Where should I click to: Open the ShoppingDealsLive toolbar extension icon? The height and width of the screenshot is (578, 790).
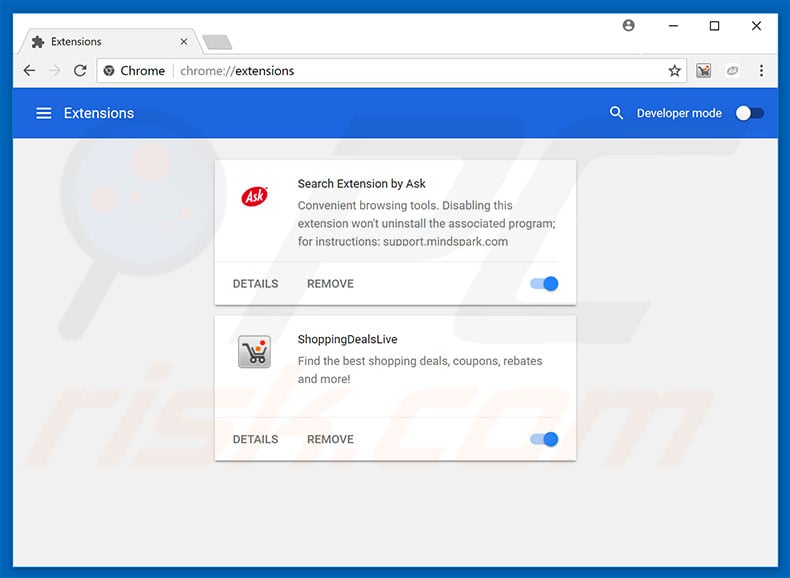click(x=703, y=71)
